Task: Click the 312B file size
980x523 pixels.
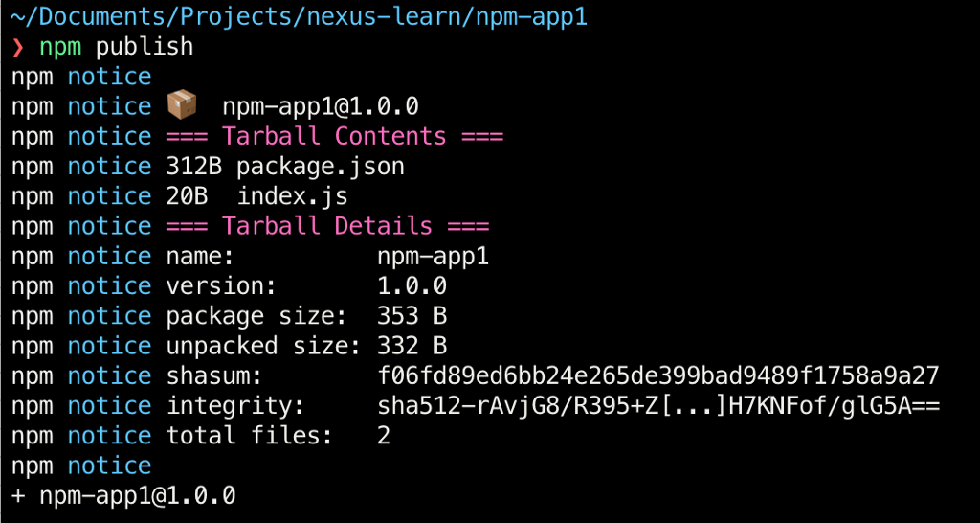Action: pos(194,166)
